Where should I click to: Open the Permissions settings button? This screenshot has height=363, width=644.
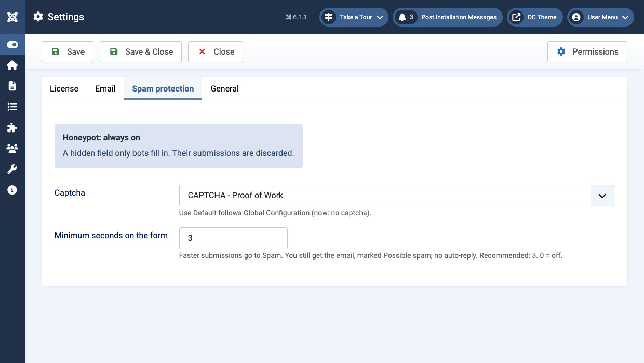(x=587, y=52)
